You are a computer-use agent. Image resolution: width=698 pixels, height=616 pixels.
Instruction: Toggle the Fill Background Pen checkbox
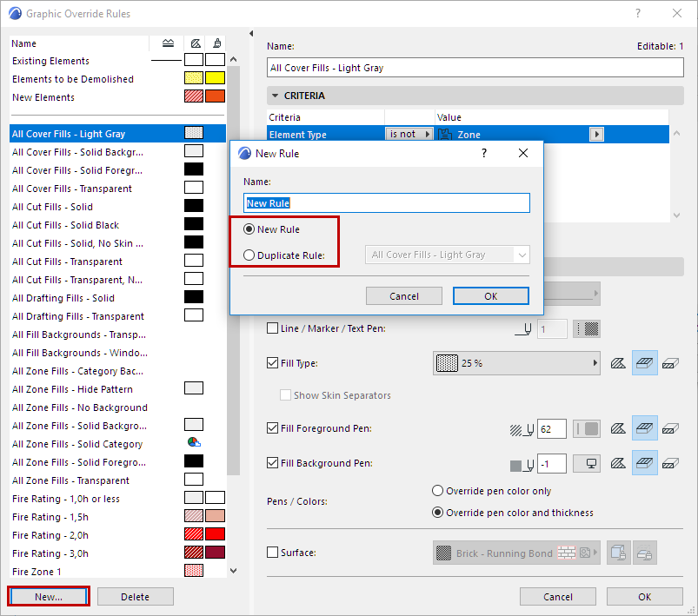pos(272,463)
